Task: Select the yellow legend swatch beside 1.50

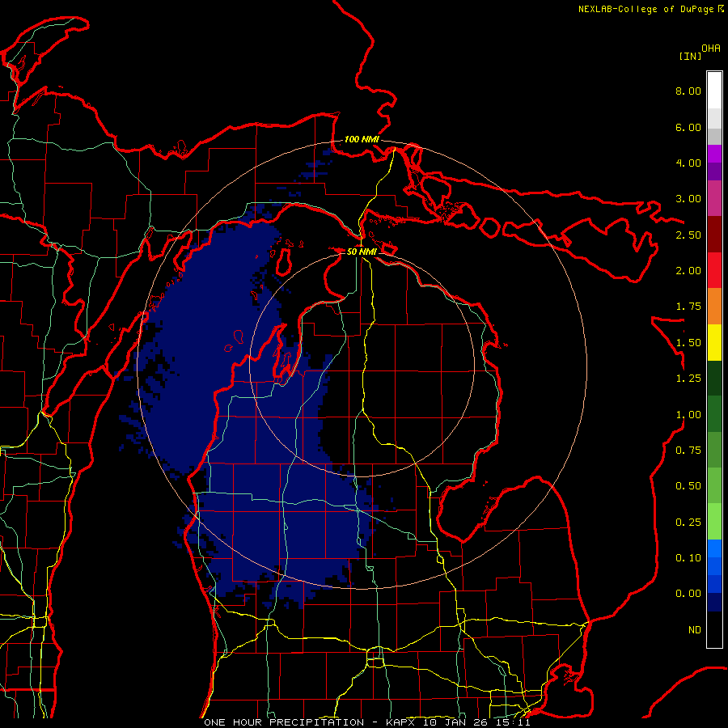Action: [x=714, y=342]
